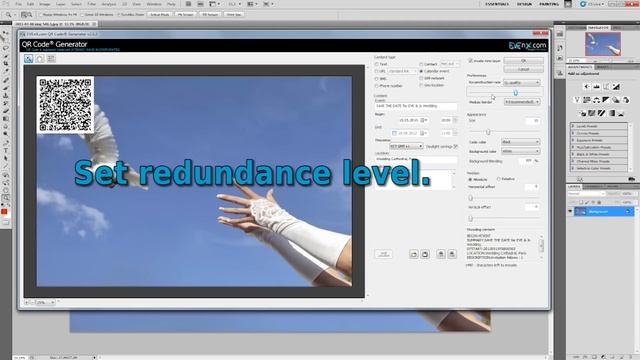Add a Curves adjustment icon
Image resolution: width=640 pixels, height=360 pixels.
point(606,87)
